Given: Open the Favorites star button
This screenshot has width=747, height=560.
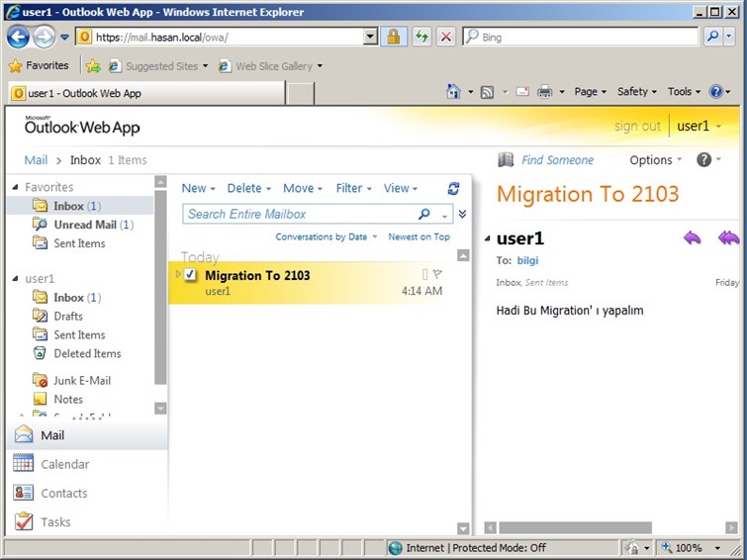Looking at the screenshot, I should point(39,65).
